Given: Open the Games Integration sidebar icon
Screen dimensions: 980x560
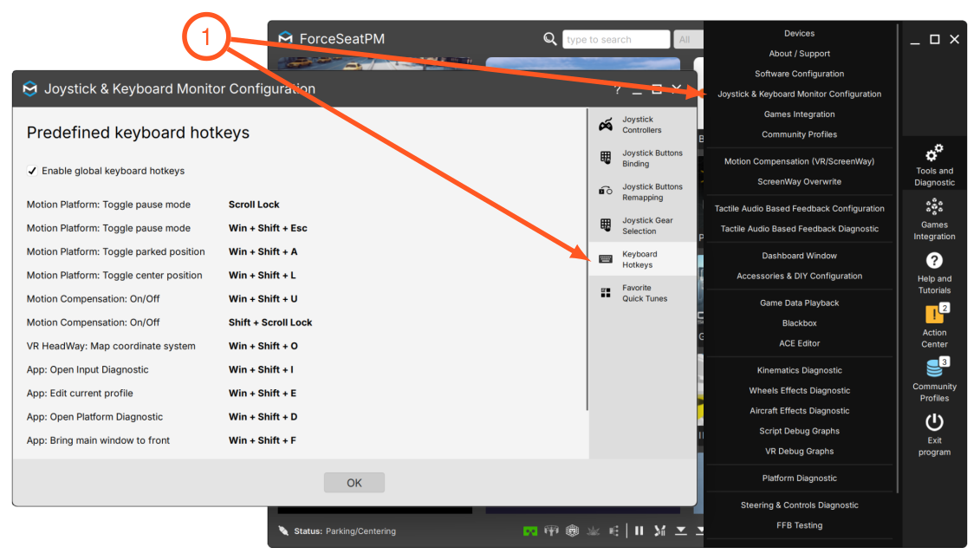Looking at the screenshot, I should pyautogui.click(x=934, y=207).
